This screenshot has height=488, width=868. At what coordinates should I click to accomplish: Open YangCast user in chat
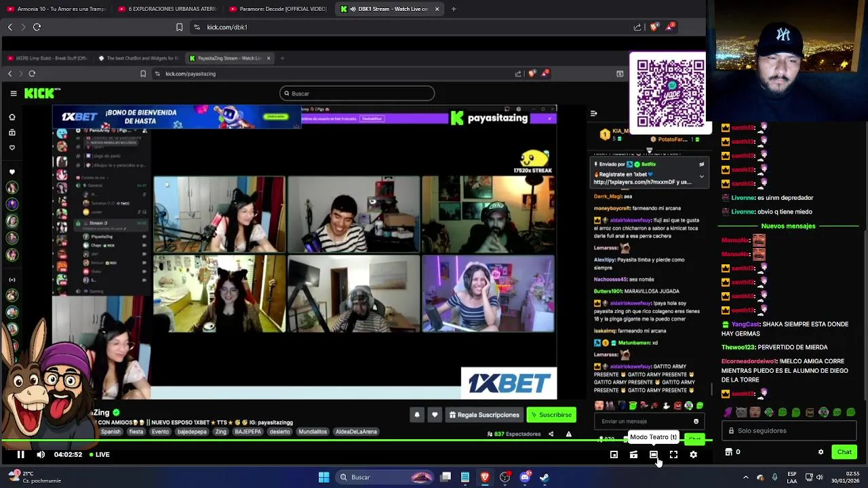[x=745, y=324]
